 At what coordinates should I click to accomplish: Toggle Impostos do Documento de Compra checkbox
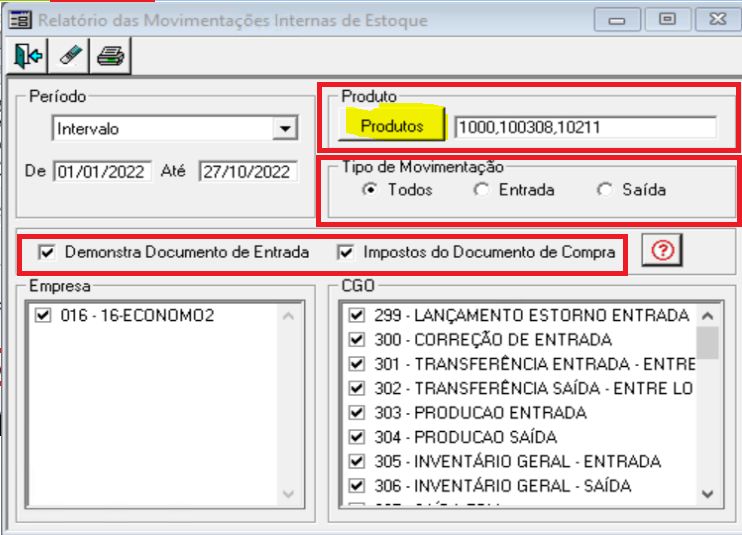coord(346,253)
